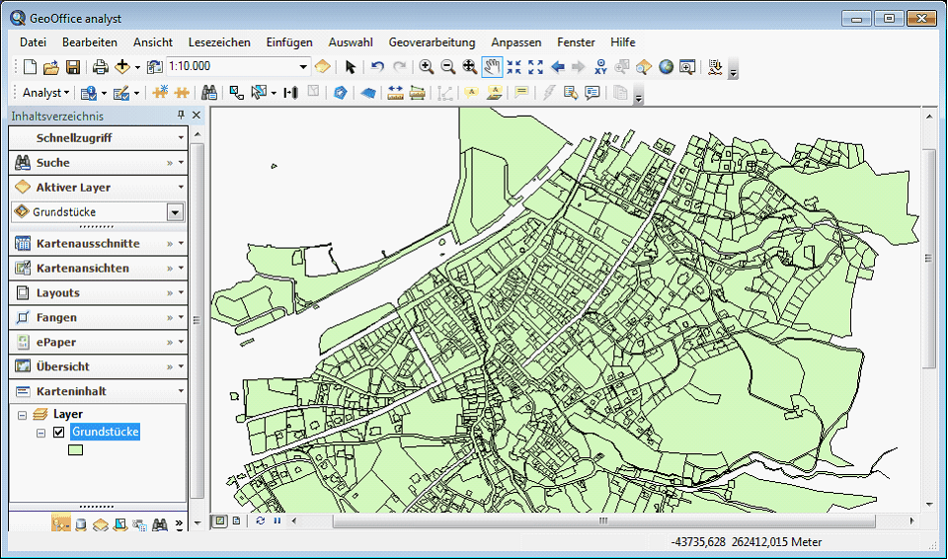Switch to layout view at map bottom

(236, 520)
